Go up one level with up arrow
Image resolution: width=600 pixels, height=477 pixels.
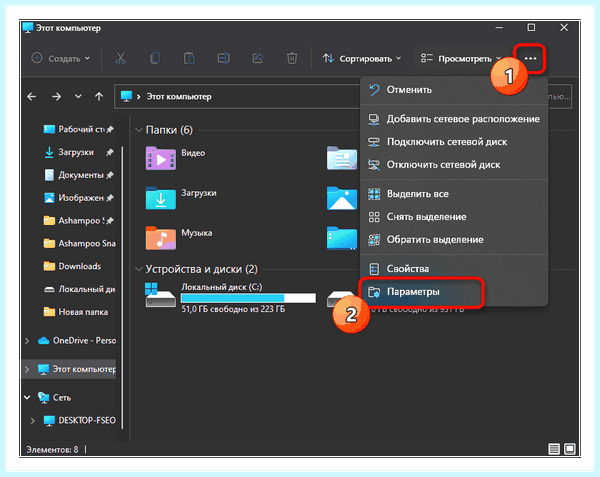click(99, 97)
